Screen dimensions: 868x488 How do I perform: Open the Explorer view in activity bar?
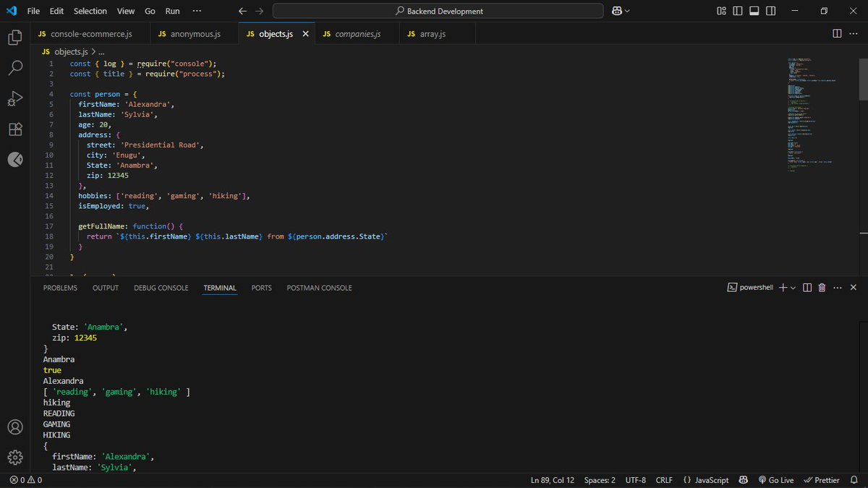coord(14,38)
